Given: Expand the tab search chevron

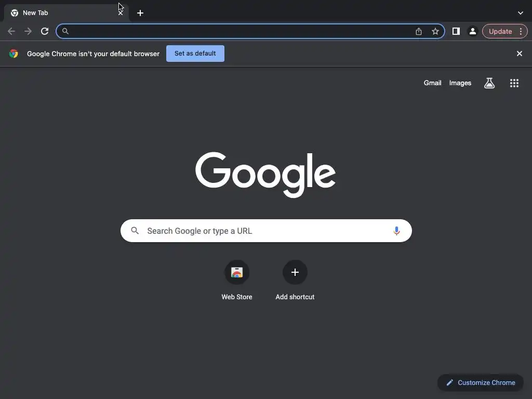Looking at the screenshot, I should [521, 13].
